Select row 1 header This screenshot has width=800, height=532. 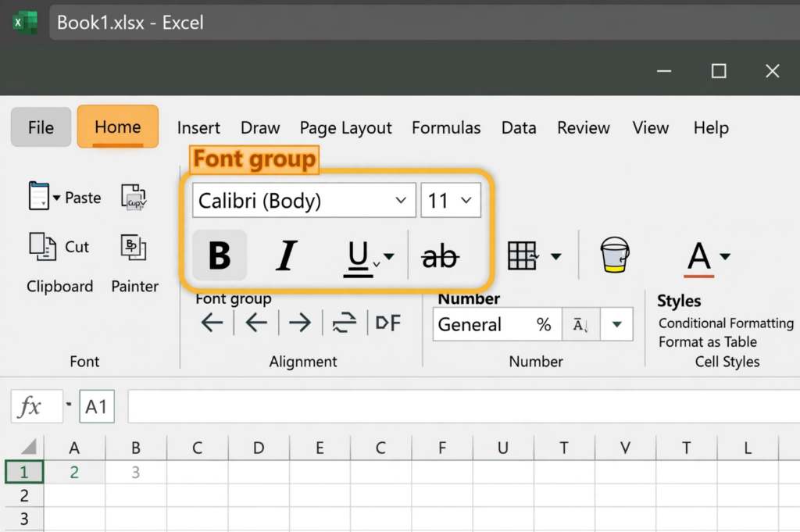(24, 472)
